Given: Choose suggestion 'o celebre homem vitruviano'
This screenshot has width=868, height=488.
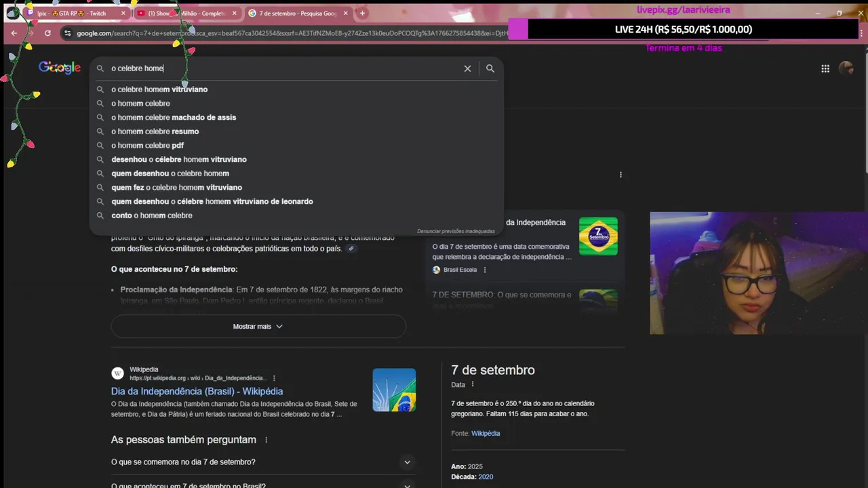Looking at the screenshot, I should coord(159,89).
